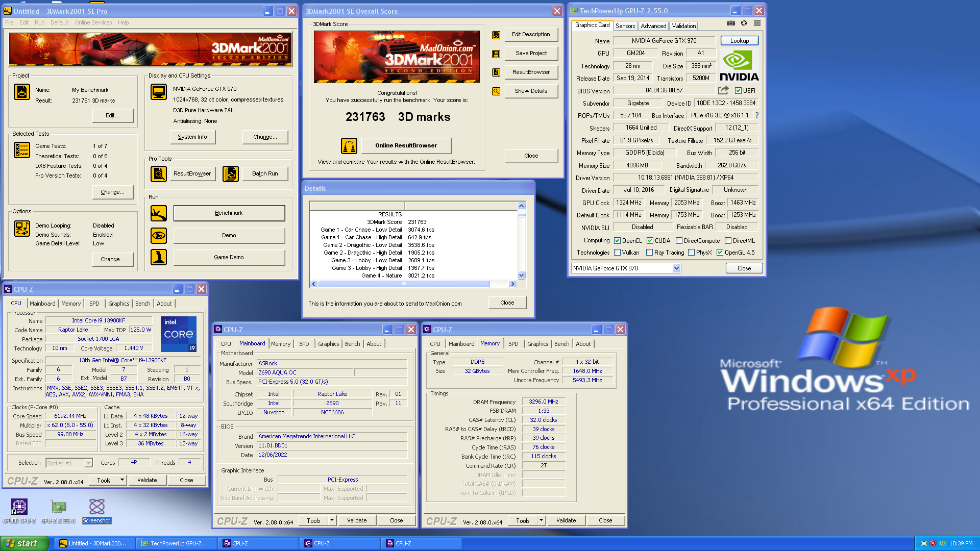Click the Intel Core i9 logo in CPU-Z
Viewport: 980px width, 551px height.
179,334
